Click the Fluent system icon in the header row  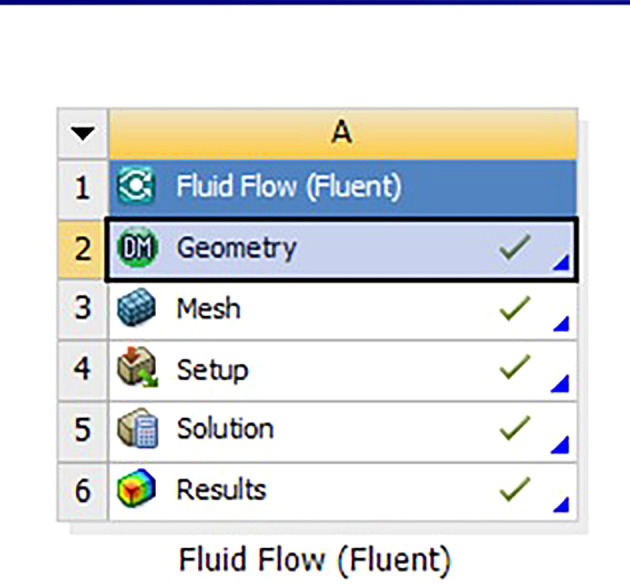click(137, 186)
